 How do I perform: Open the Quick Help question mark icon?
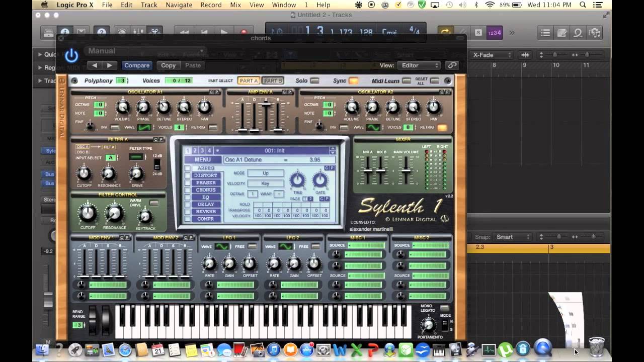102,33
